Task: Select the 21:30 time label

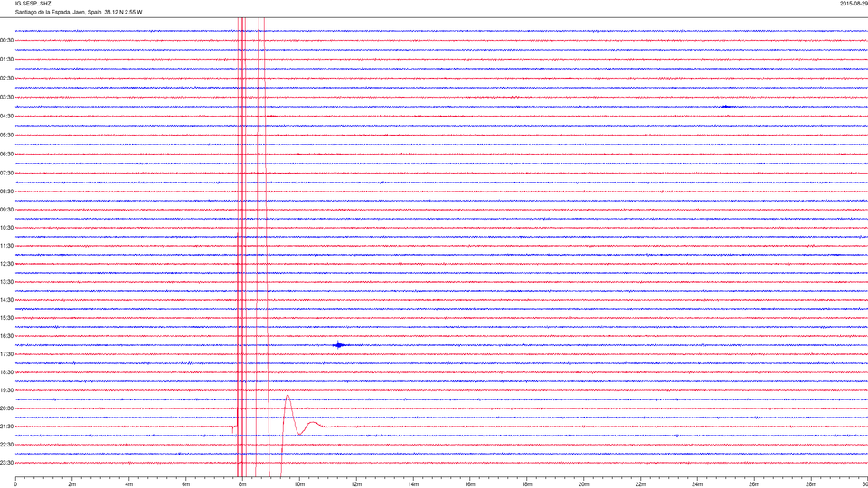Action: point(6,427)
